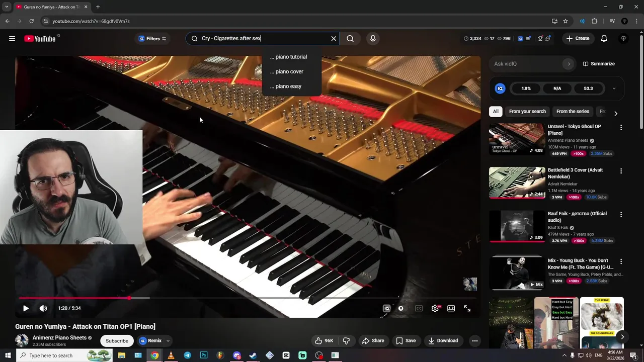Like the video (96K)

pyautogui.click(x=324, y=341)
